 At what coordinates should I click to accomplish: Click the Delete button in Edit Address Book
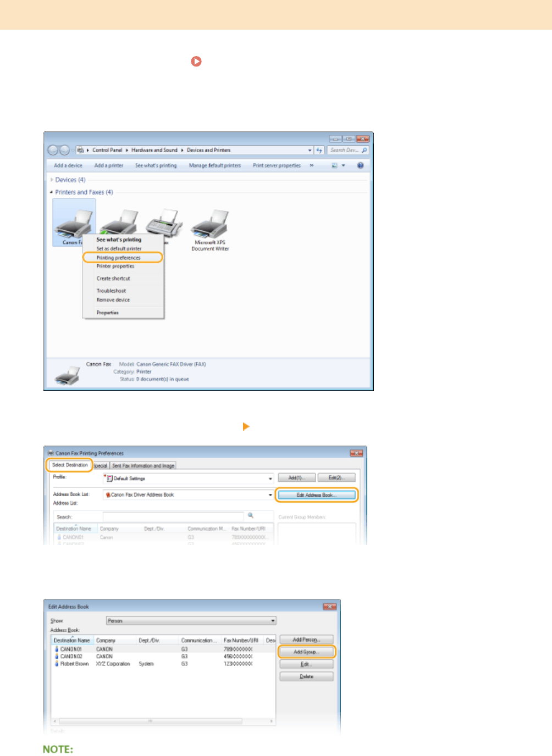[x=306, y=676]
